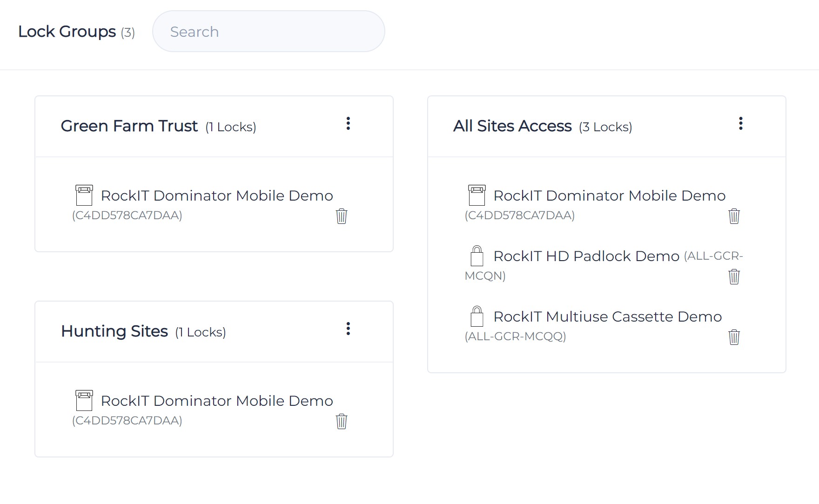Click the (3 Locks) count label
The image size is (819, 504).
(x=605, y=127)
